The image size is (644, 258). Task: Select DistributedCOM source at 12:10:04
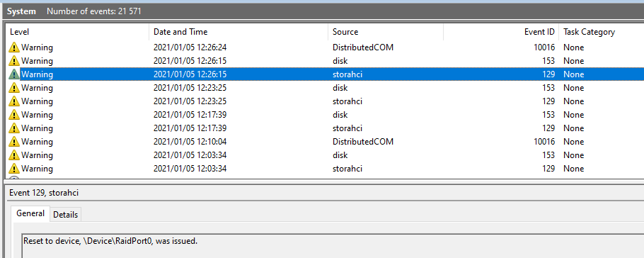point(363,142)
